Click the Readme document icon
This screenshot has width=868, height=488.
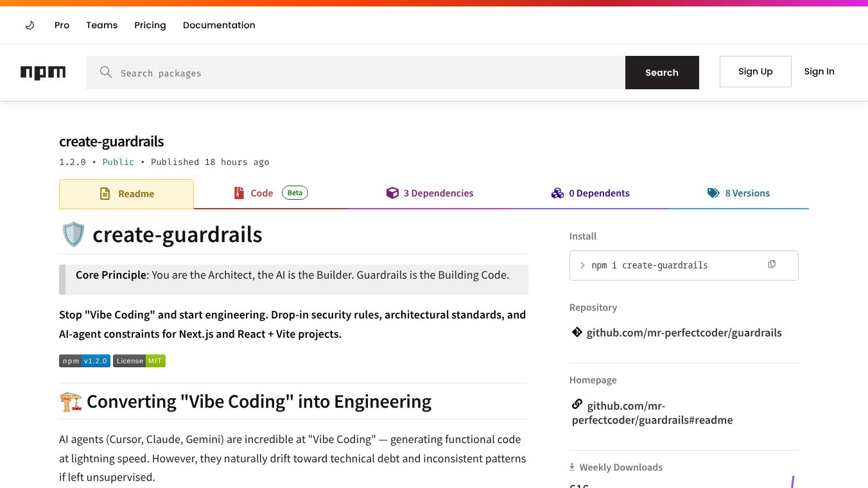pyautogui.click(x=105, y=194)
